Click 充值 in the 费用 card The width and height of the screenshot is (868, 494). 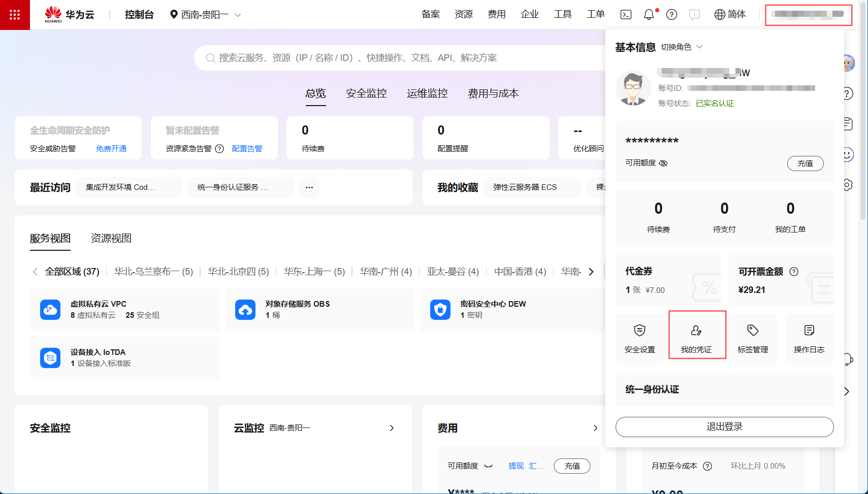(x=572, y=466)
